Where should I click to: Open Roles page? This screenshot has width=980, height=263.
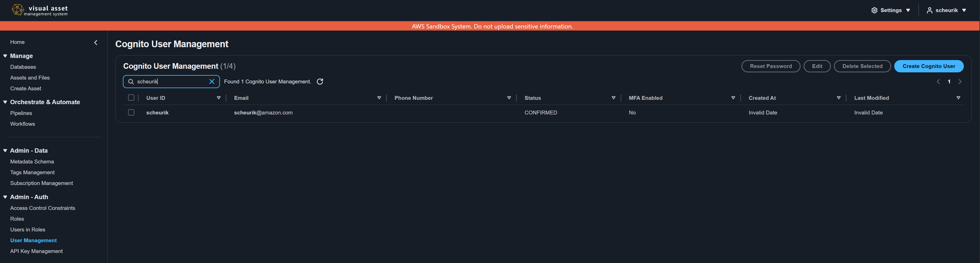[17, 219]
